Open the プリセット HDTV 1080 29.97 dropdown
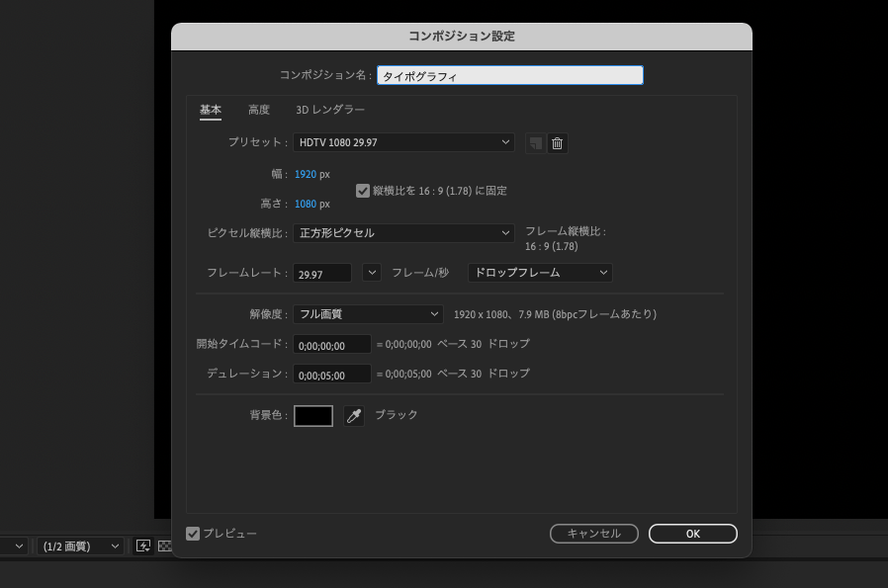888x588 pixels. point(403,142)
